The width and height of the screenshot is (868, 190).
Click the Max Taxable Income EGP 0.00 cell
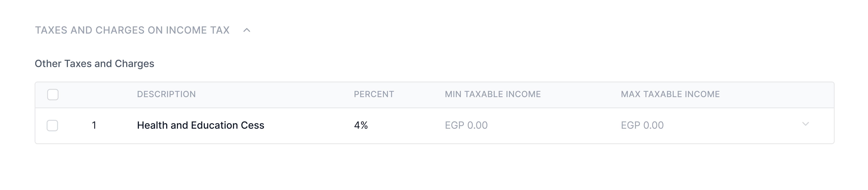(642, 126)
